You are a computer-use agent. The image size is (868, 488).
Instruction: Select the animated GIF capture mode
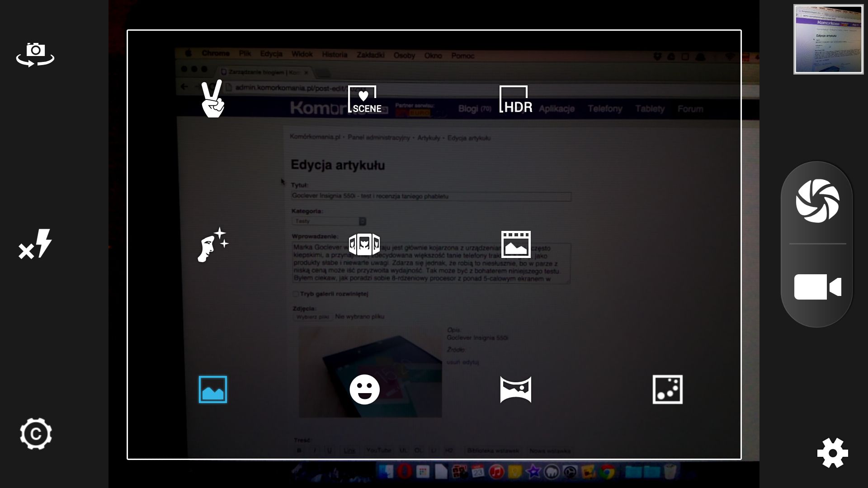pos(516,244)
